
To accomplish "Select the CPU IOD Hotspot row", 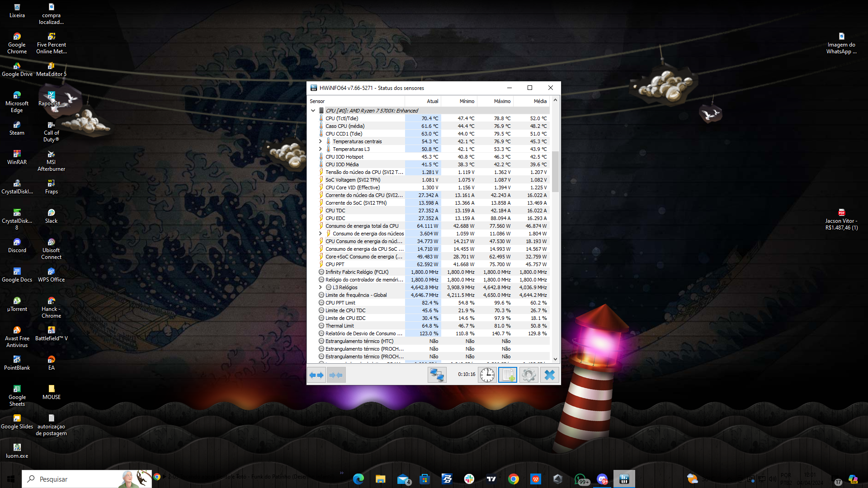I will coord(429,157).
